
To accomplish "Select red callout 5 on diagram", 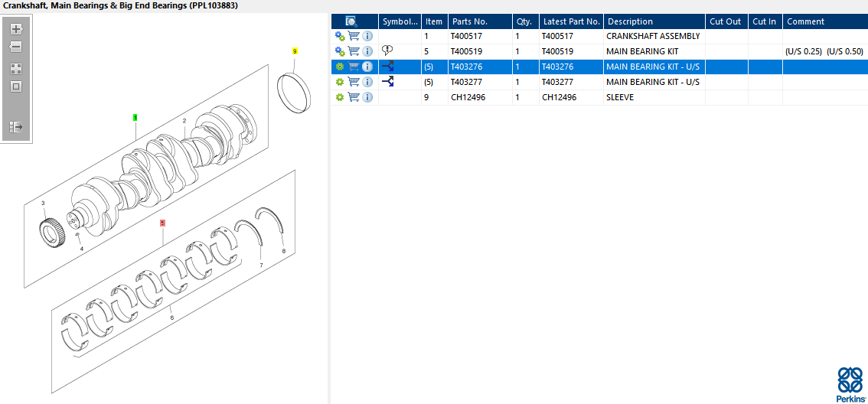I will point(162,223).
